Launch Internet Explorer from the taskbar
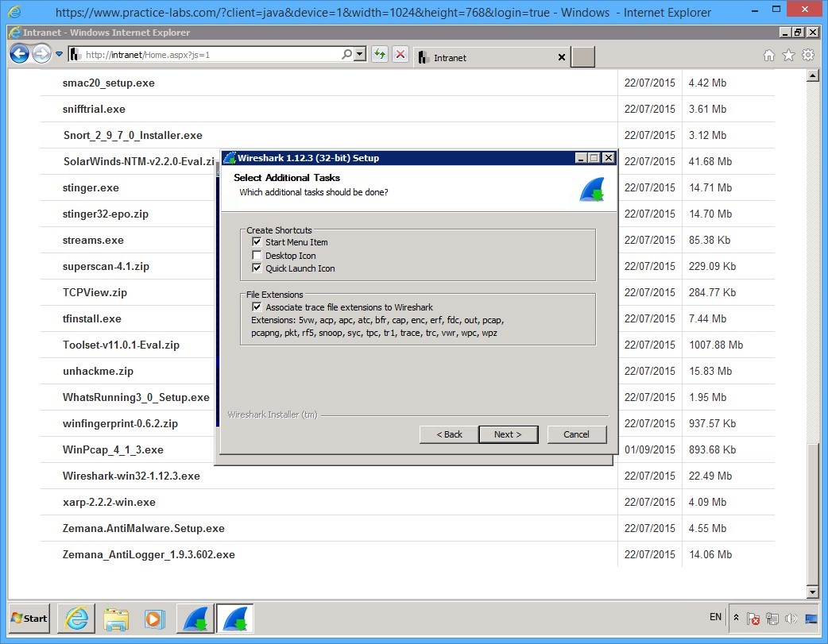Image resolution: width=828 pixels, height=644 pixels. point(75,618)
